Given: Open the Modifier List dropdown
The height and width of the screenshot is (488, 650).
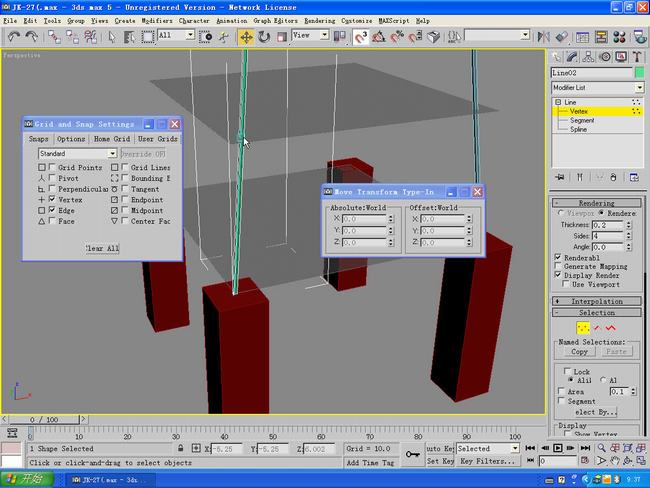Looking at the screenshot, I should coord(598,87).
